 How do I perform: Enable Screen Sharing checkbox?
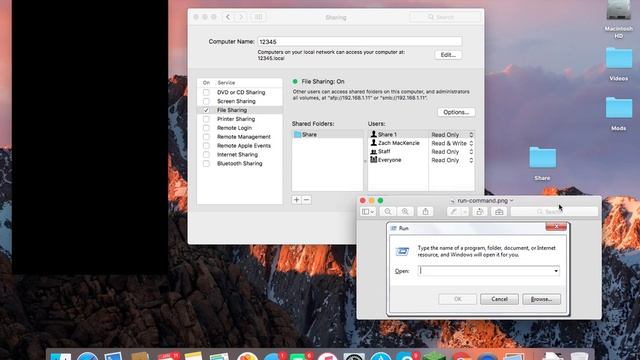pos(206,101)
